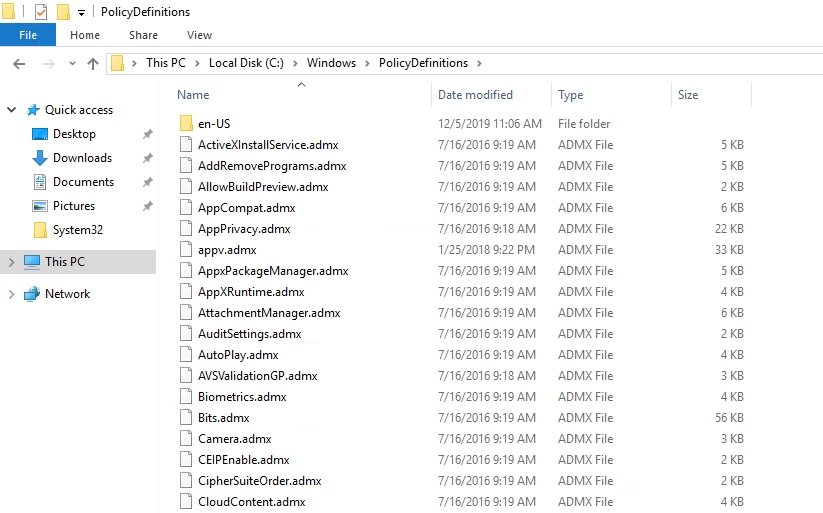Open the recent locations dropdown arrow
Viewport: 823px width, 513px height.
(x=72, y=64)
